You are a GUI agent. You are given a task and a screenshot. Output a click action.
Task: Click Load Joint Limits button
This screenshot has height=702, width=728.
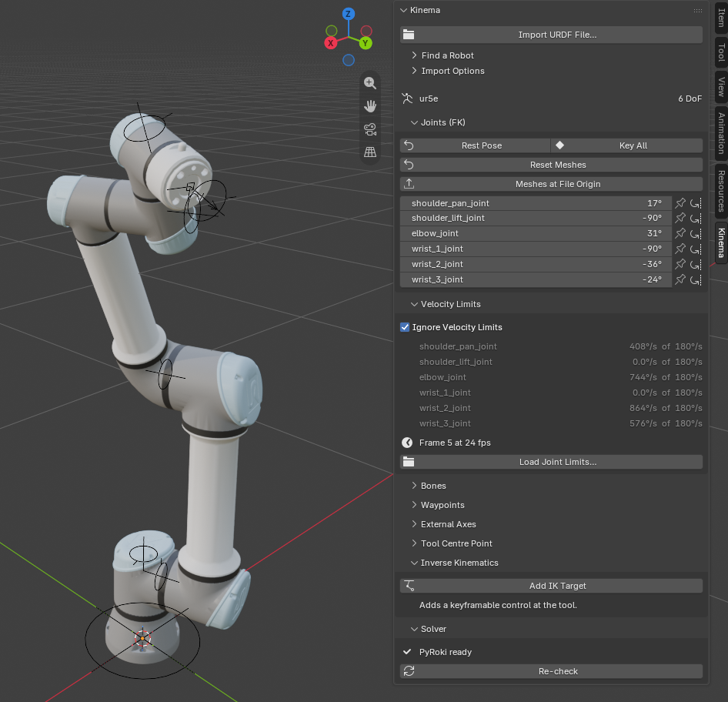pyautogui.click(x=551, y=462)
